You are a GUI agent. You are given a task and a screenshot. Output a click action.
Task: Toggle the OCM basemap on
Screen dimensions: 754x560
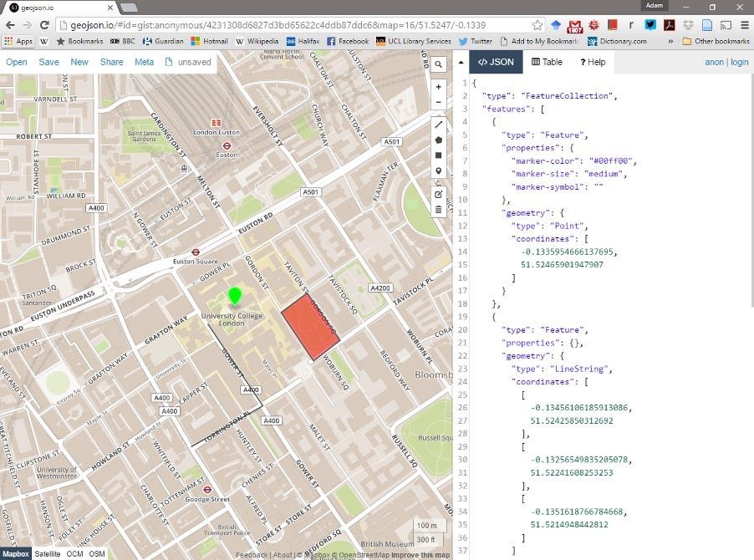click(74, 553)
